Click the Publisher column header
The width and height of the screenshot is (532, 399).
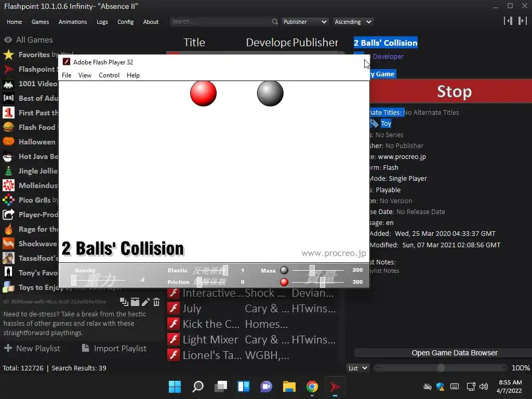tap(315, 43)
